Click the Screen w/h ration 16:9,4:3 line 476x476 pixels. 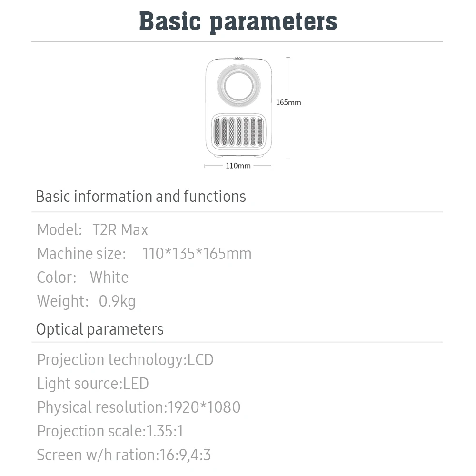tap(124, 455)
